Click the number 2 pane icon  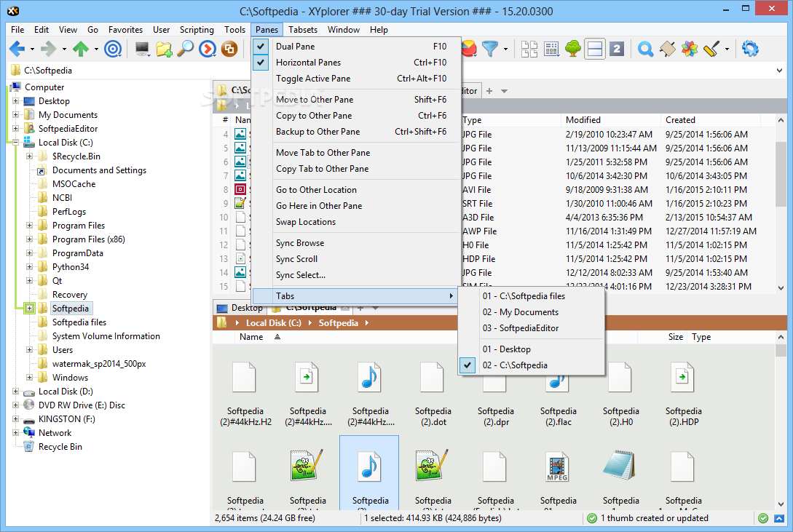617,49
